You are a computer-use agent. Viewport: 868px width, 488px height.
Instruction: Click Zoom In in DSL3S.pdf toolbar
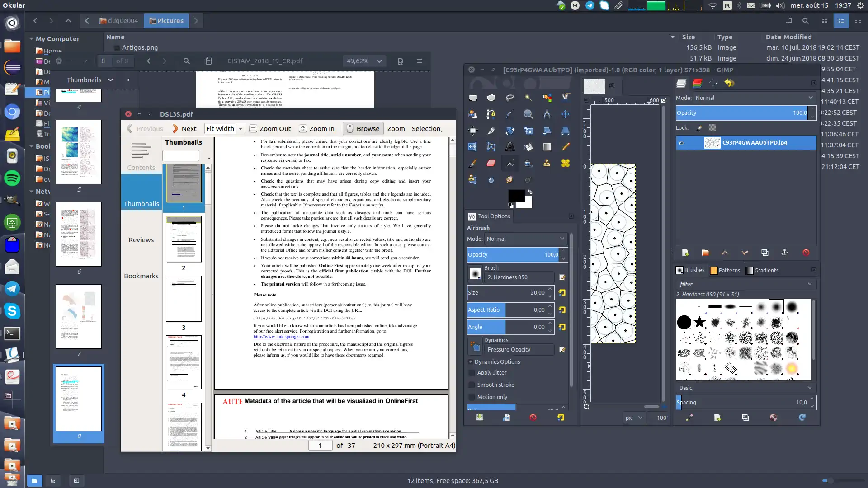tap(317, 129)
